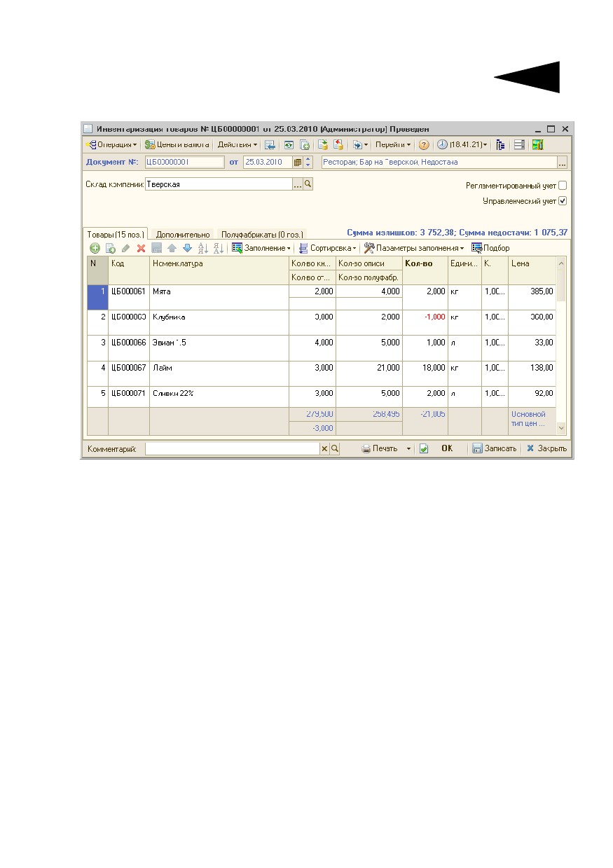Click the first toolbar icon right of Действия
This screenshot has width=613, height=868.
[270, 145]
